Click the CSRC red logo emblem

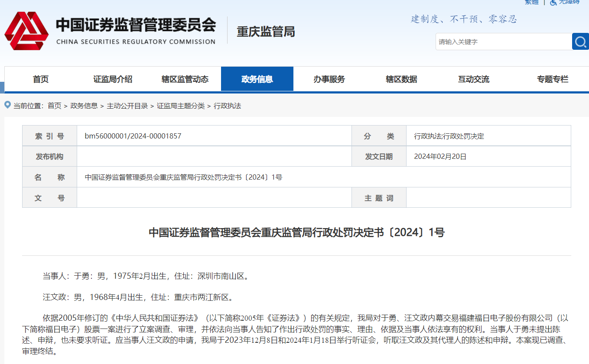point(27,31)
